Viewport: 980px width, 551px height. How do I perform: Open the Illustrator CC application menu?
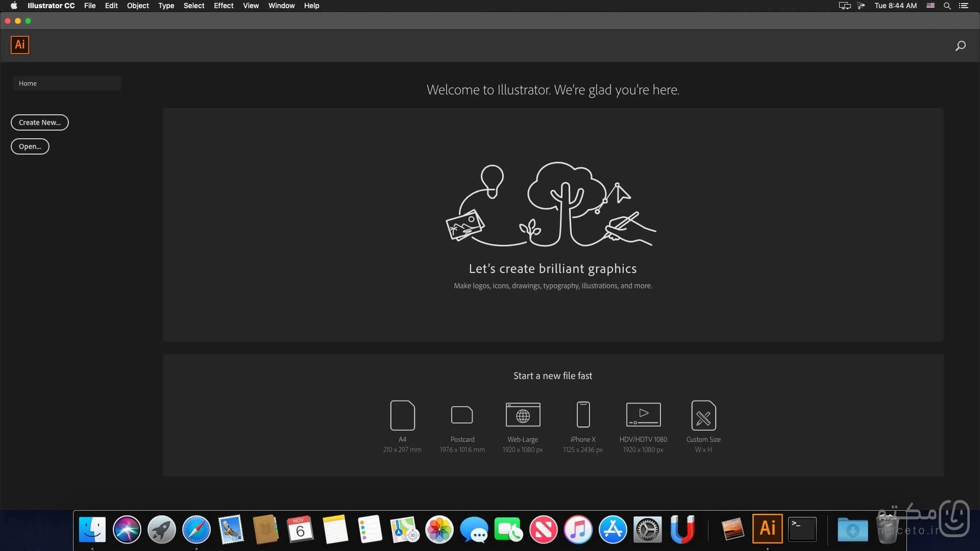(x=51, y=6)
